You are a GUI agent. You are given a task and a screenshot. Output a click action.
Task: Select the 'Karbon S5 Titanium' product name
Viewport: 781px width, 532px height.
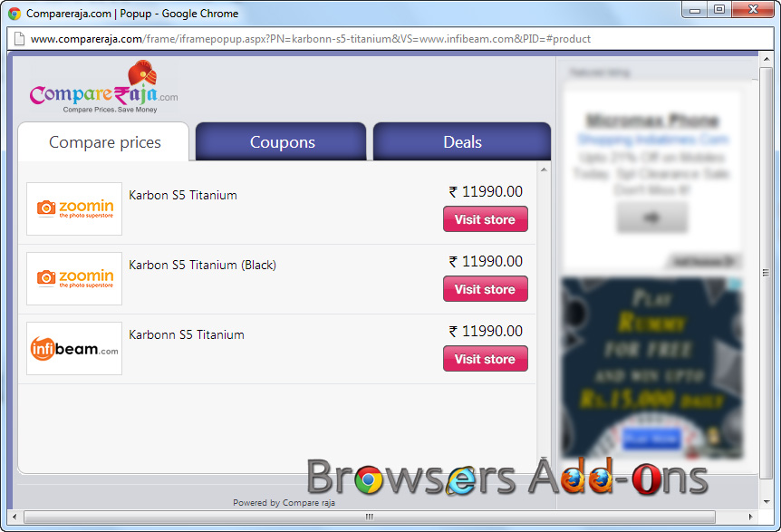pos(183,195)
